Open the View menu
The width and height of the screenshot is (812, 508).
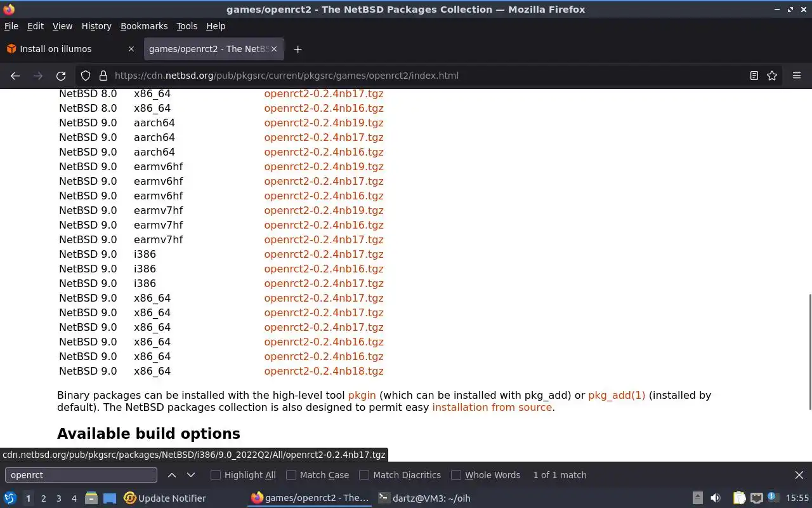click(62, 26)
